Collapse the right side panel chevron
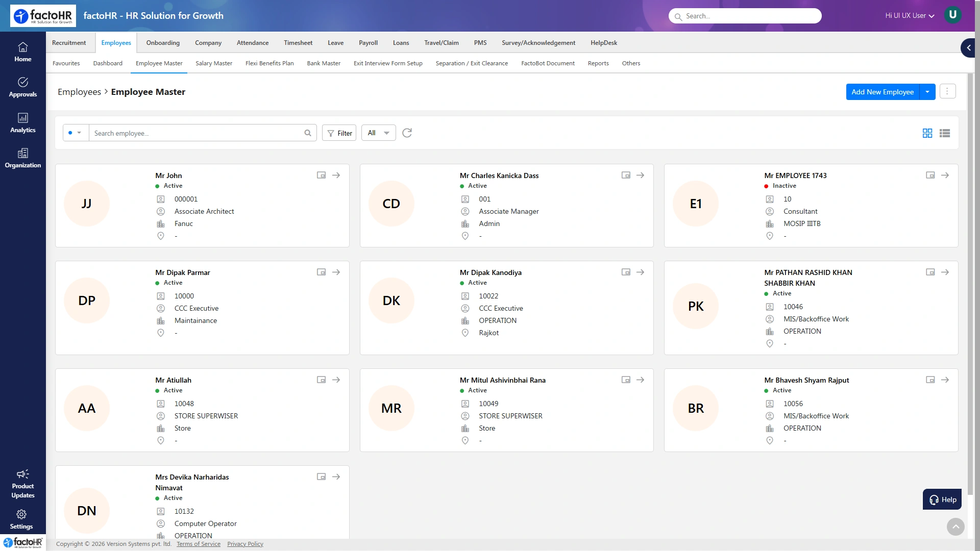Viewport: 980px width, 551px height. (x=968, y=48)
